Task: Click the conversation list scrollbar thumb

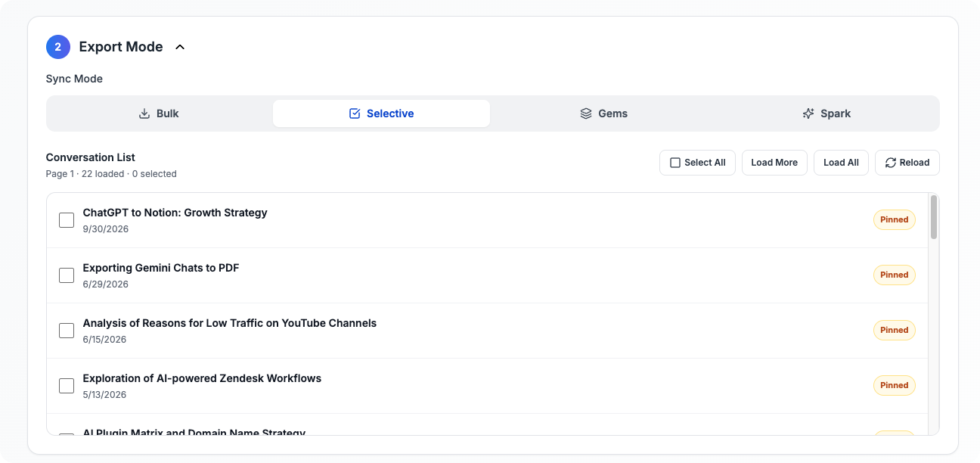Action: point(934,217)
